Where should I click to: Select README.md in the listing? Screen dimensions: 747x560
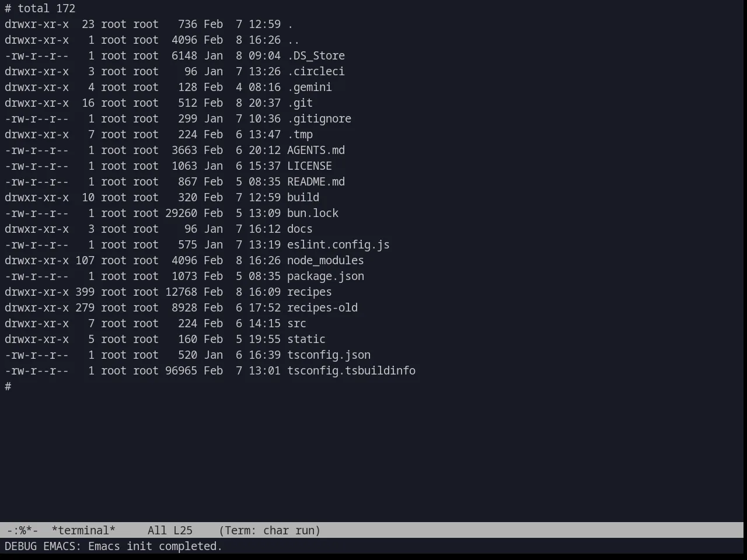pyautogui.click(x=316, y=181)
